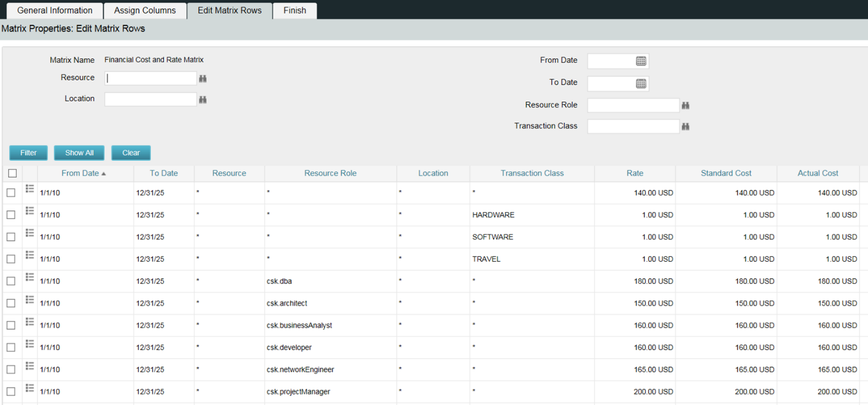The width and height of the screenshot is (868, 405).
Task: Check the box for the csk.networkEngineer row
Action: (11, 369)
